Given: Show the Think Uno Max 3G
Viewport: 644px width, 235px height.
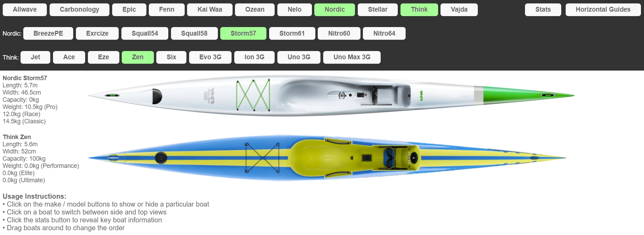Looking at the screenshot, I should tap(352, 57).
